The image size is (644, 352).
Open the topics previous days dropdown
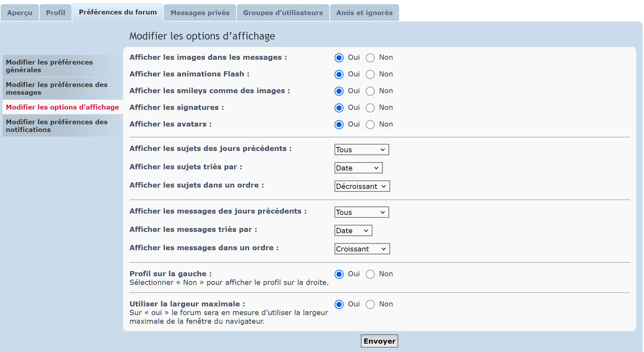click(x=362, y=149)
